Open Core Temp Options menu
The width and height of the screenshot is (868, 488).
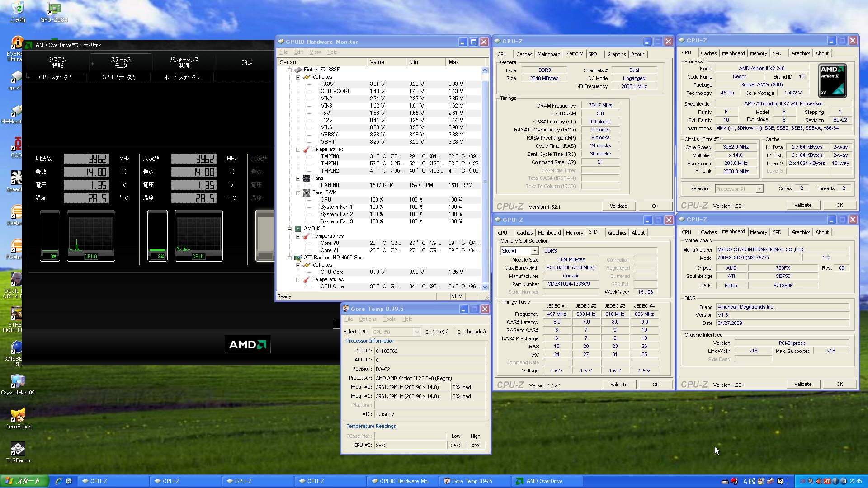367,319
